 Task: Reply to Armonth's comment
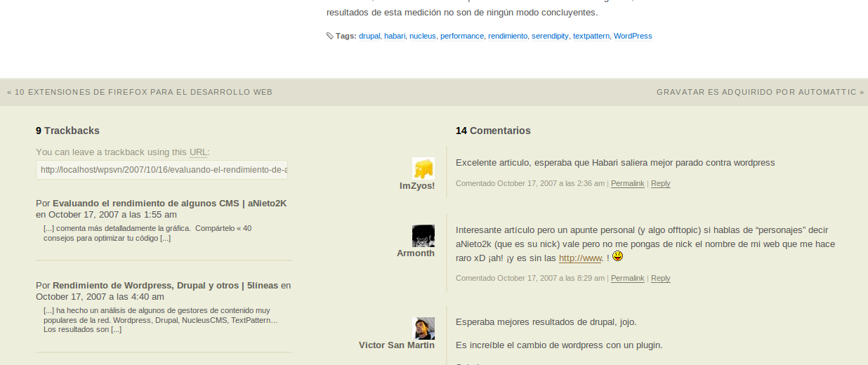click(660, 278)
